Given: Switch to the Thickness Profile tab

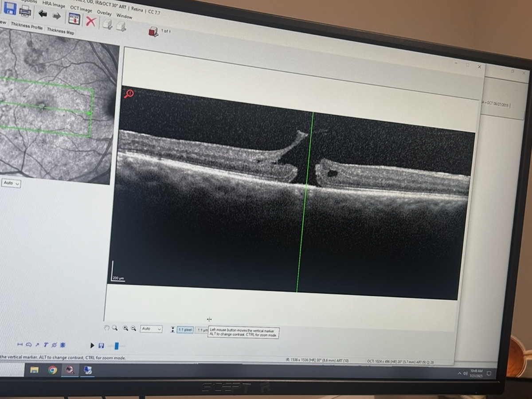Looking at the screenshot, I should click(x=27, y=27).
